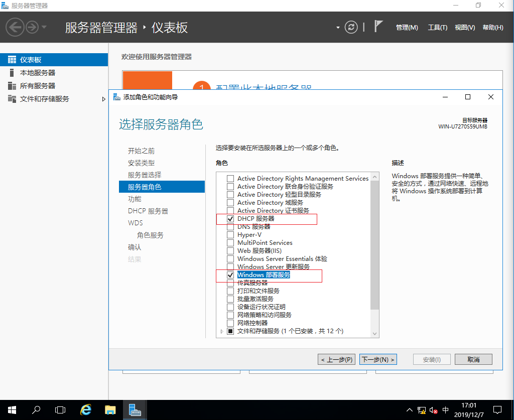Click the muted volume tray icon
This screenshot has width=514, height=420.
click(433, 410)
